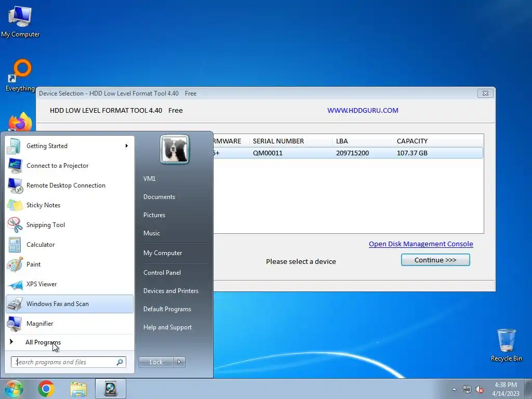
Task: Click WWW.HDDGURU.COM link
Action: pos(363,110)
